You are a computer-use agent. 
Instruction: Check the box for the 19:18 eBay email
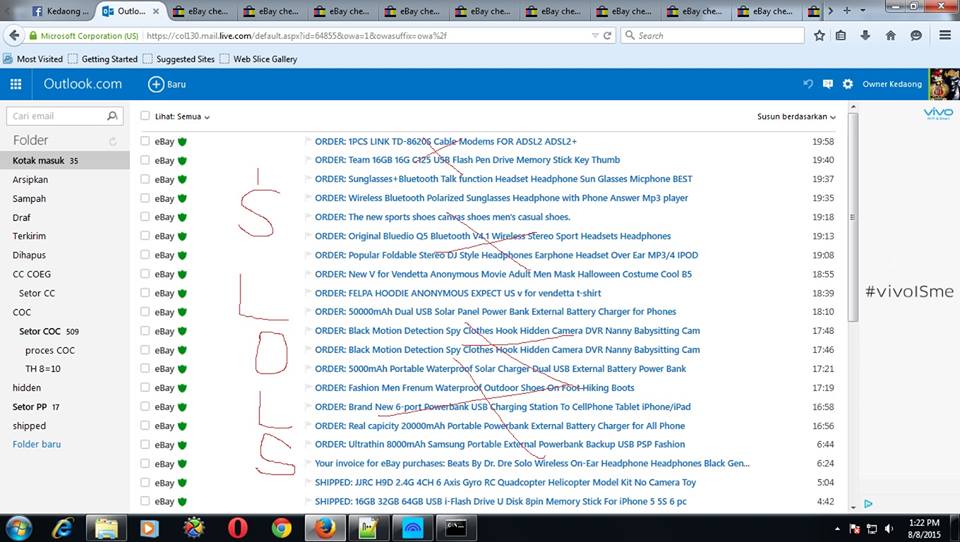(145, 217)
